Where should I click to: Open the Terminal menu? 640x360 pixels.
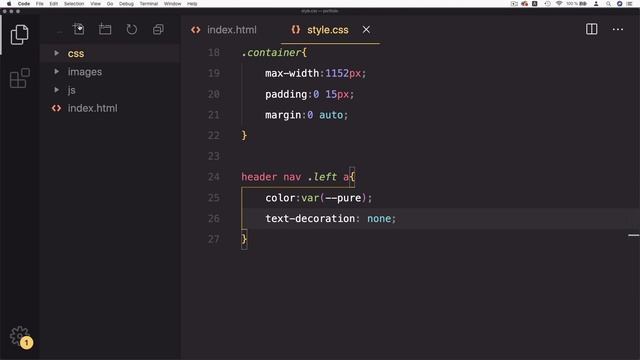(149, 4)
